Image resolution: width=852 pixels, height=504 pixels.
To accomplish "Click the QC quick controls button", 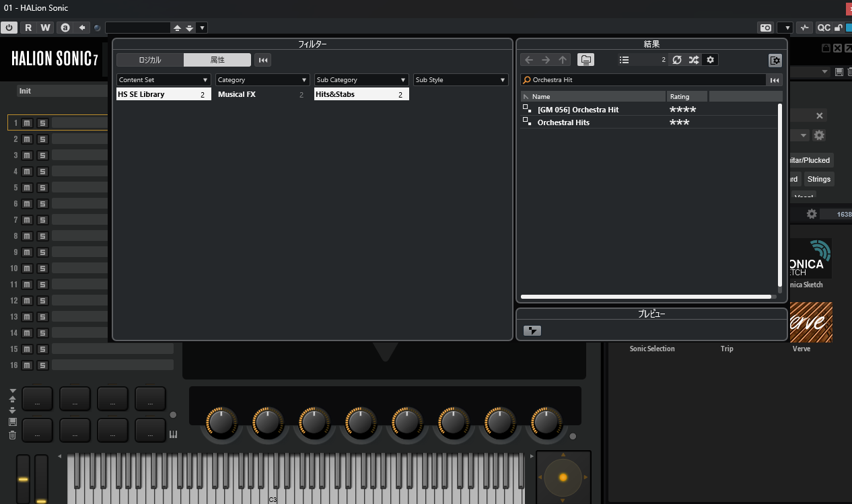I will (824, 28).
